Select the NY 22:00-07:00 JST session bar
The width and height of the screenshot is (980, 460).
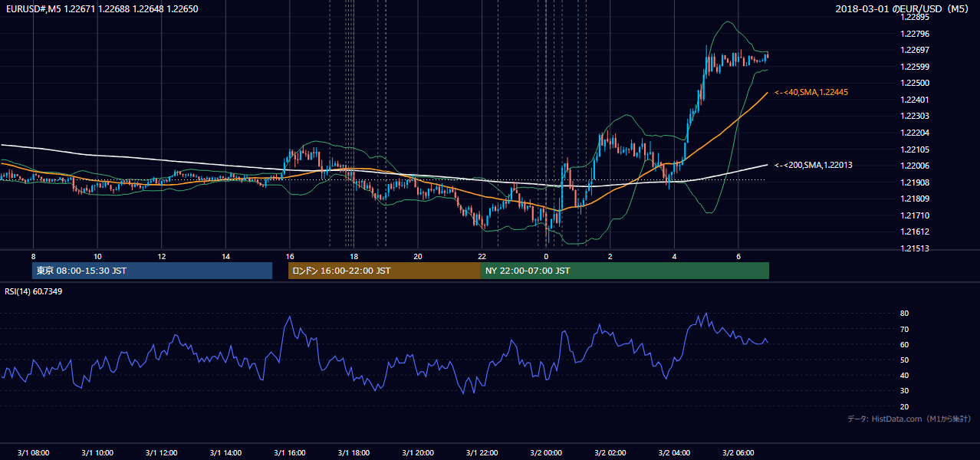point(625,271)
